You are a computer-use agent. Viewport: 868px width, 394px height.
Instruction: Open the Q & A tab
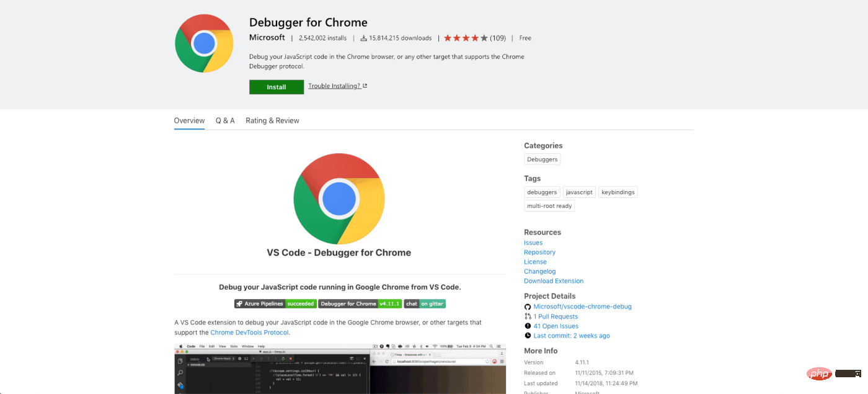[225, 120]
